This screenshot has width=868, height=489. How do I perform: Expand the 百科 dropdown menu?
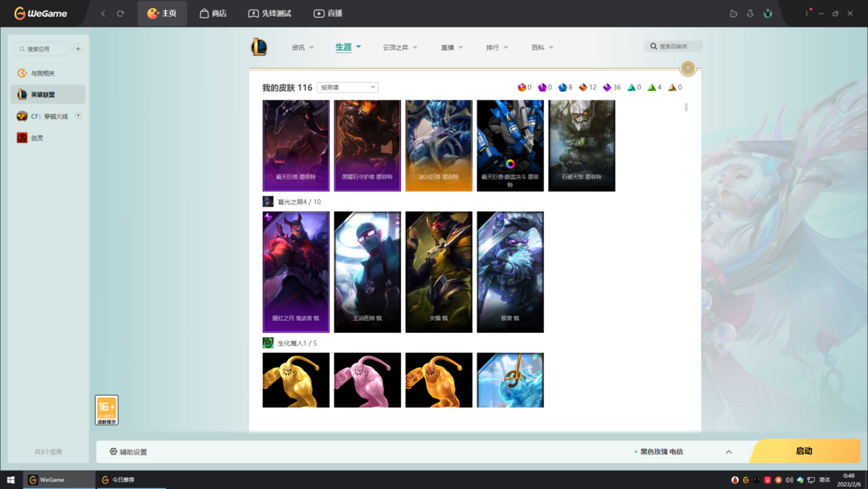point(542,47)
